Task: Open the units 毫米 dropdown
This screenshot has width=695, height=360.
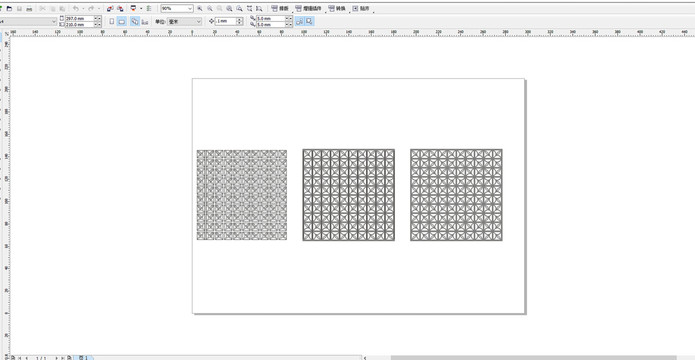Action: point(199,21)
